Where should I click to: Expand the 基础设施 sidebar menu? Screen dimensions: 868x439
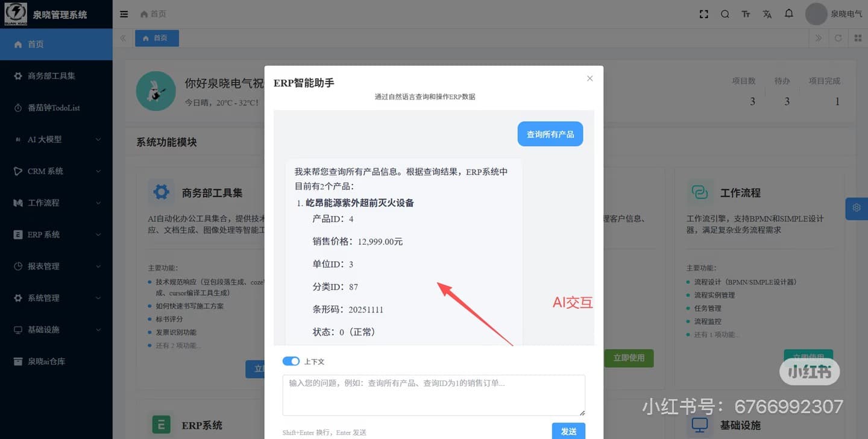coord(56,330)
